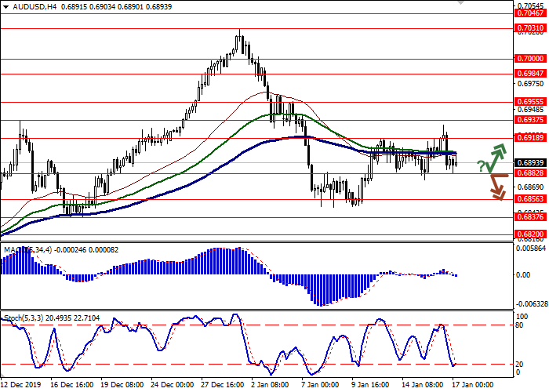Screen dimensions: 549x392
Task: Click the red downward arrow icon
Action: click(x=496, y=186)
